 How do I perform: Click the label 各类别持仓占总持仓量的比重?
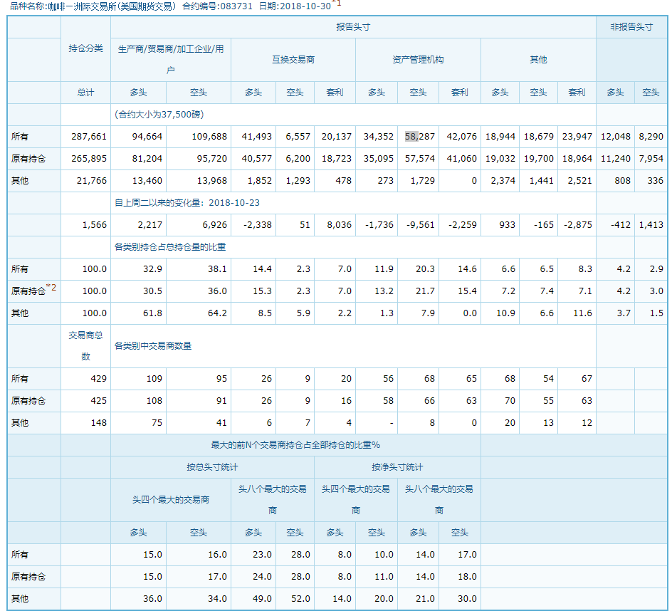[x=170, y=247]
